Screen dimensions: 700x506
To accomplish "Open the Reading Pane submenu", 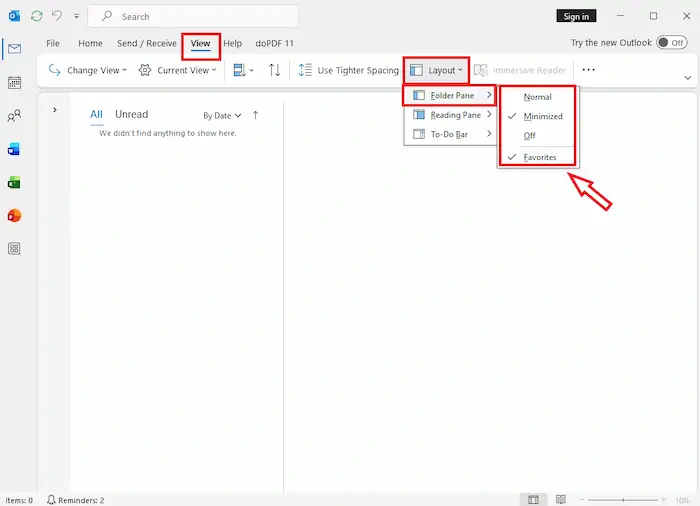I will point(451,115).
